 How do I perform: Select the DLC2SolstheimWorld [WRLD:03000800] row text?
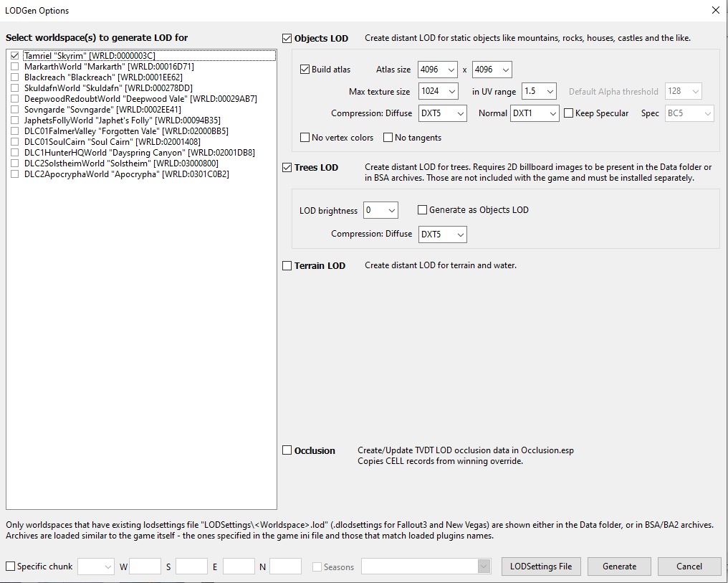(121, 163)
